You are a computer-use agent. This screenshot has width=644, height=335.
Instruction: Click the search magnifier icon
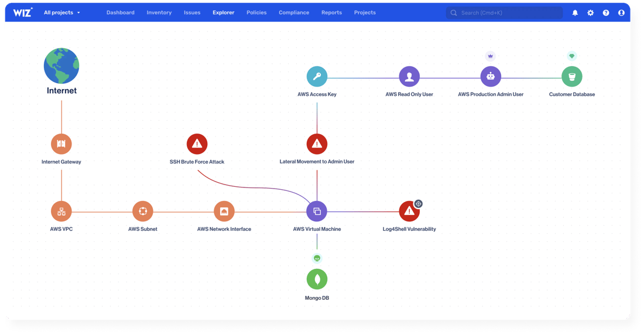[x=453, y=13]
